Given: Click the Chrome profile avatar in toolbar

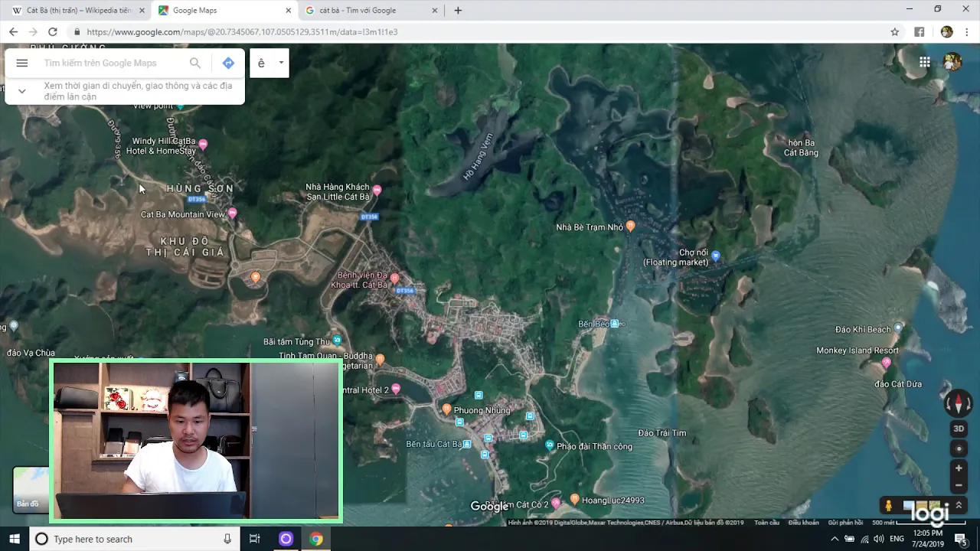Looking at the screenshot, I should 946,32.
